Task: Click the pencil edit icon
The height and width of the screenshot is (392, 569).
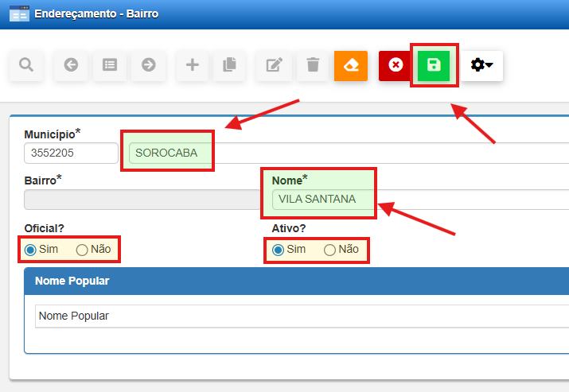Action: pyautogui.click(x=274, y=65)
